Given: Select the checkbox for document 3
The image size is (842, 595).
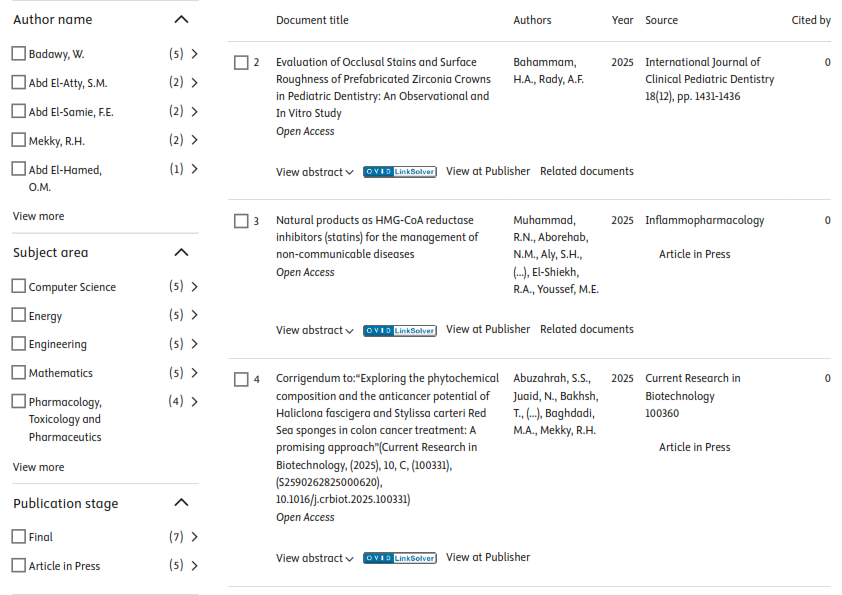Looking at the screenshot, I should click(241, 221).
